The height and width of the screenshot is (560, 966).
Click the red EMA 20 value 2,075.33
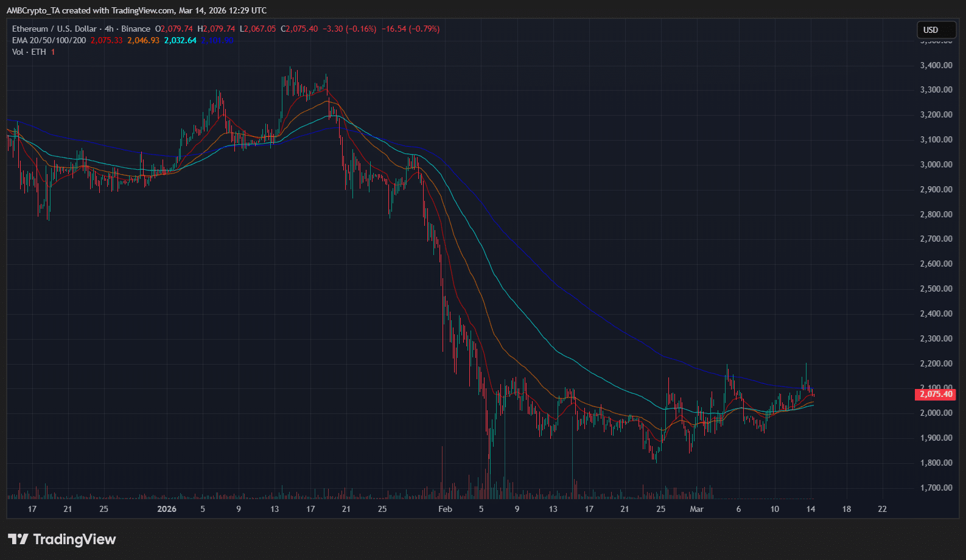pyautogui.click(x=107, y=40)
